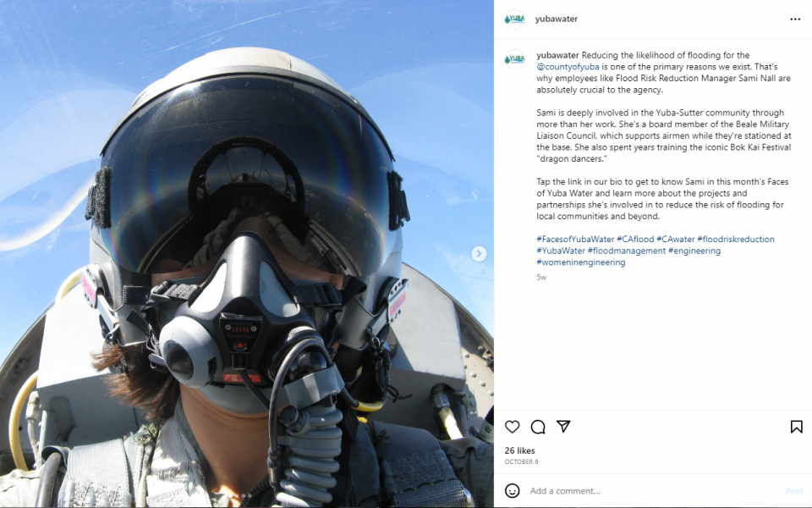Click the Post comment button
This screenshot has height=508, width=812.
(794, 491)
